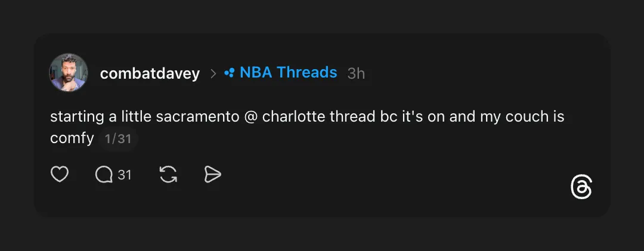Repost using the circular arrows icon
The image size is (644, 251).
pos(169,175)
